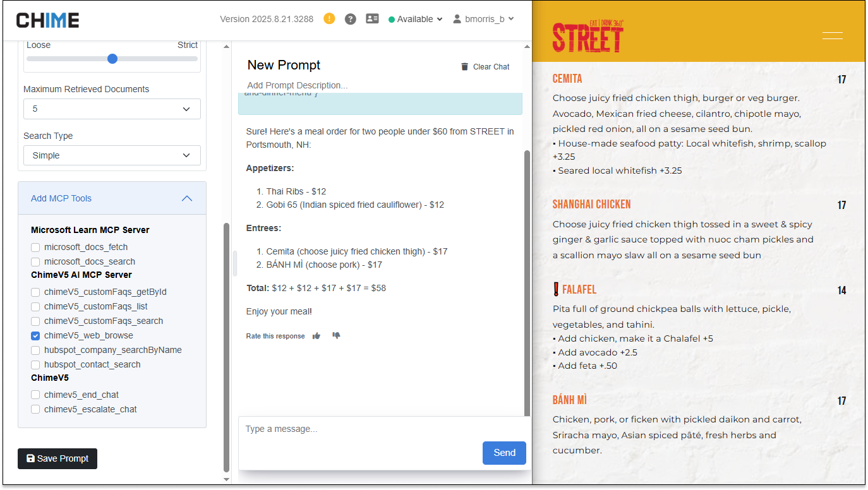Click the 'Maximum Retrieved Documents' label

pyautogui.click(x=87, y=89)
